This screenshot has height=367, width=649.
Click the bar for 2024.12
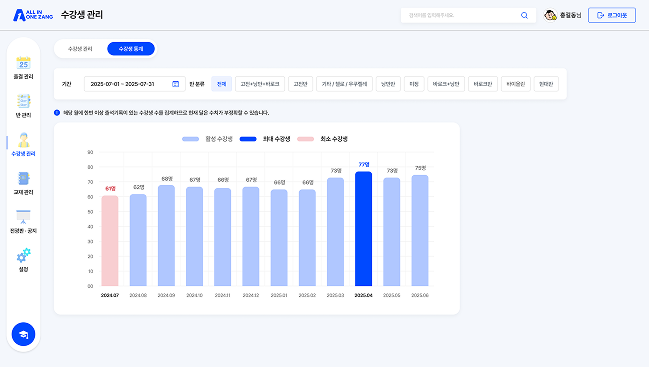pos(250,236)
